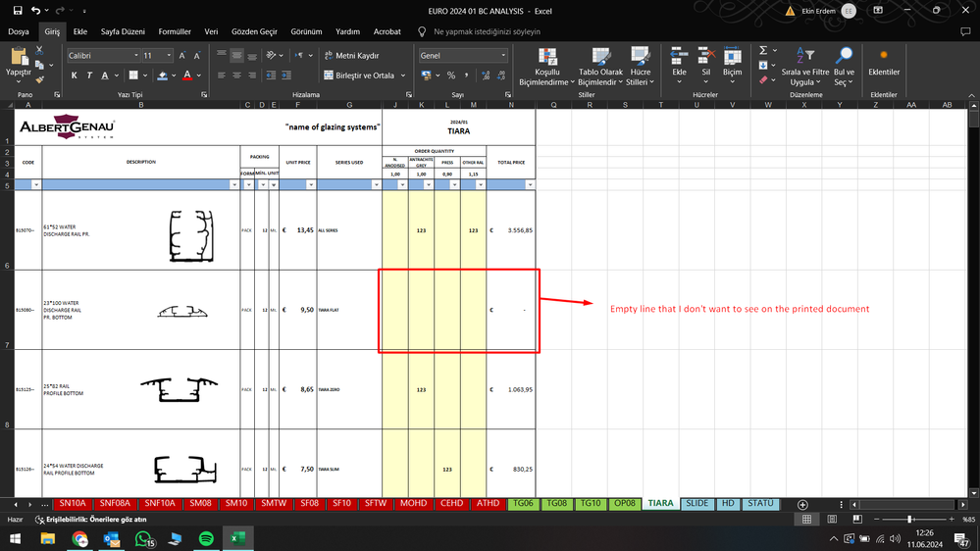980x551 pixels.
Task: Click the zoom slider handle
Action: point(909,520)
